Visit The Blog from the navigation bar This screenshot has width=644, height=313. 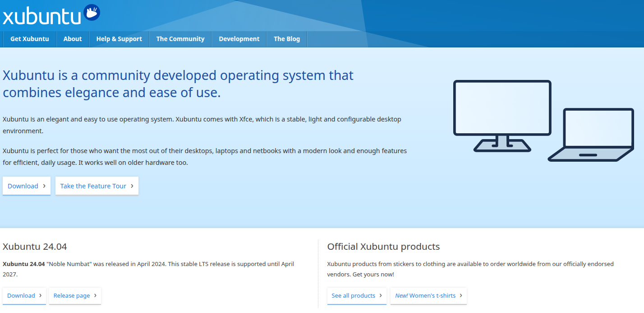coord(287,39)
